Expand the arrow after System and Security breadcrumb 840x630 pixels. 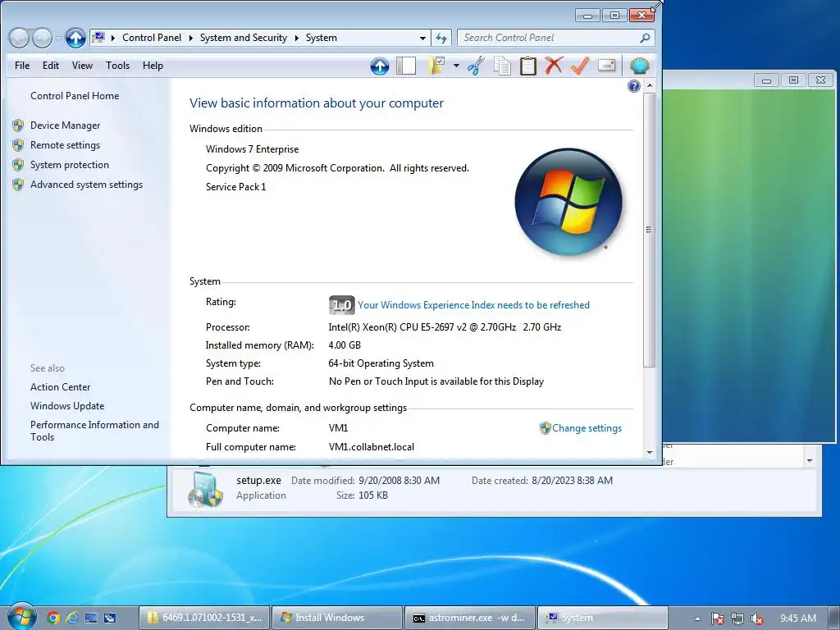pos(297,38)
